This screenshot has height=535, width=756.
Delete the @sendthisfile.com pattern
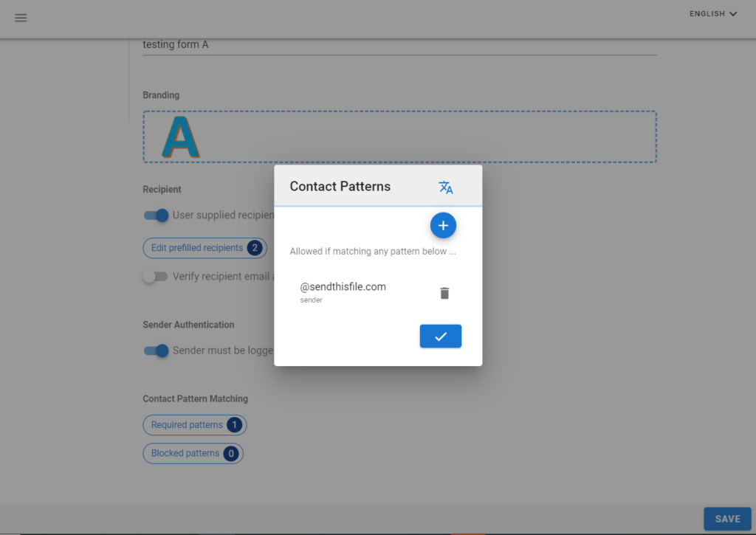point(444,293)
